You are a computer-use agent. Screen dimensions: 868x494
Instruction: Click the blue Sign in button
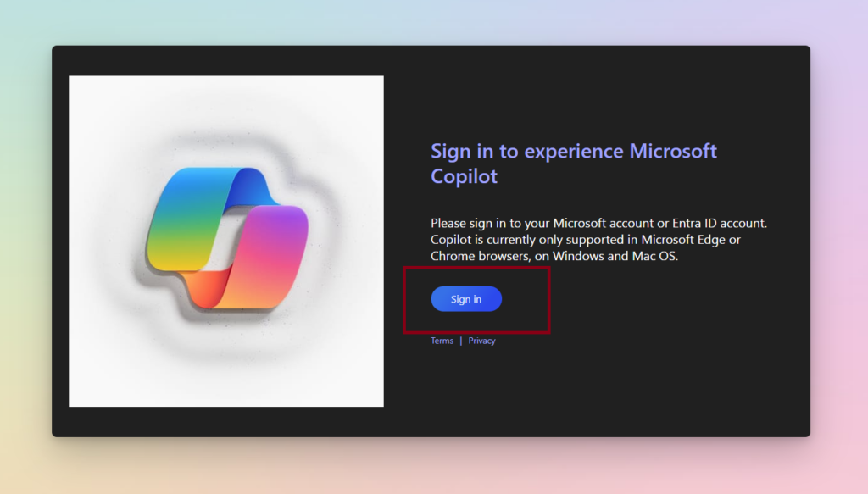tap(466, 299)
